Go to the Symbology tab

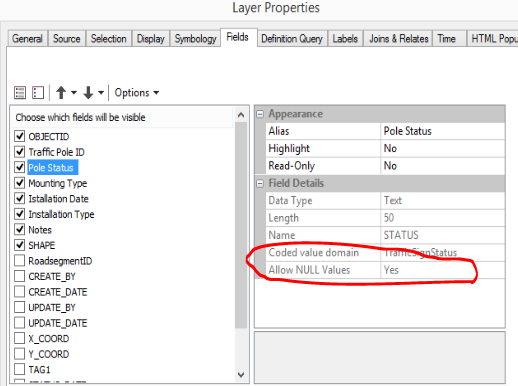(x=196, y=39)
